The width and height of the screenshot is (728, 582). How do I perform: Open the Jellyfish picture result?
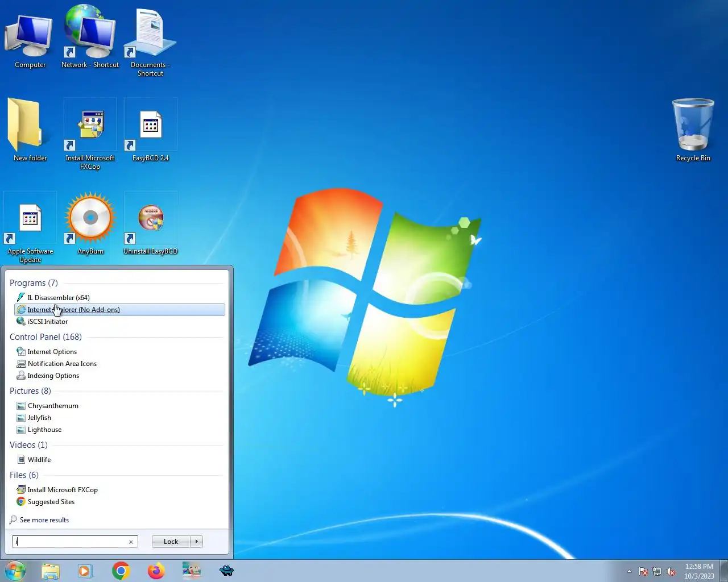tap(119, 418)
